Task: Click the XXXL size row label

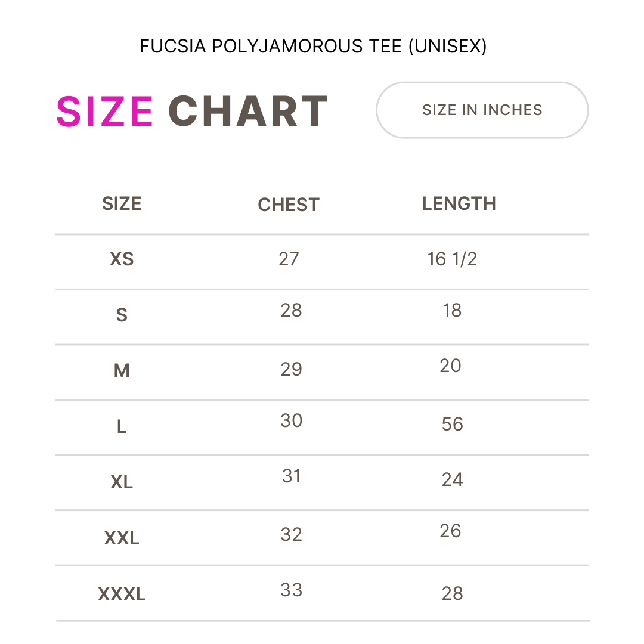Action: (122, 594)
